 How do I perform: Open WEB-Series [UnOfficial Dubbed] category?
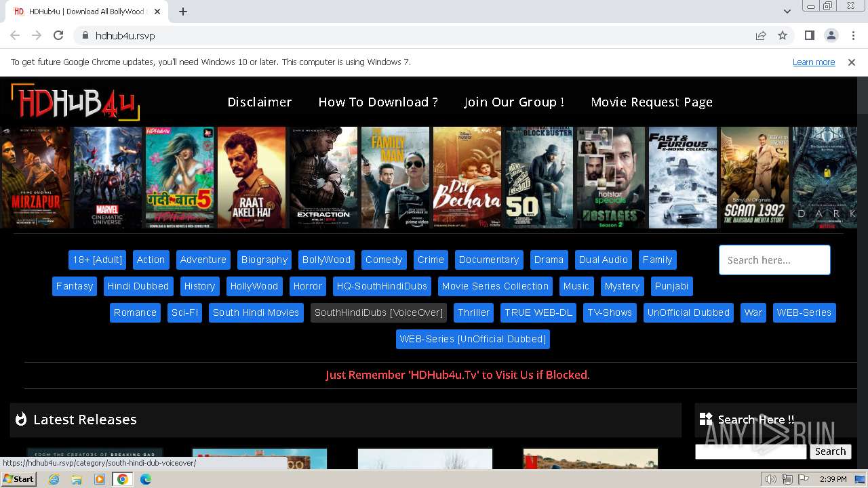point(473,339)
